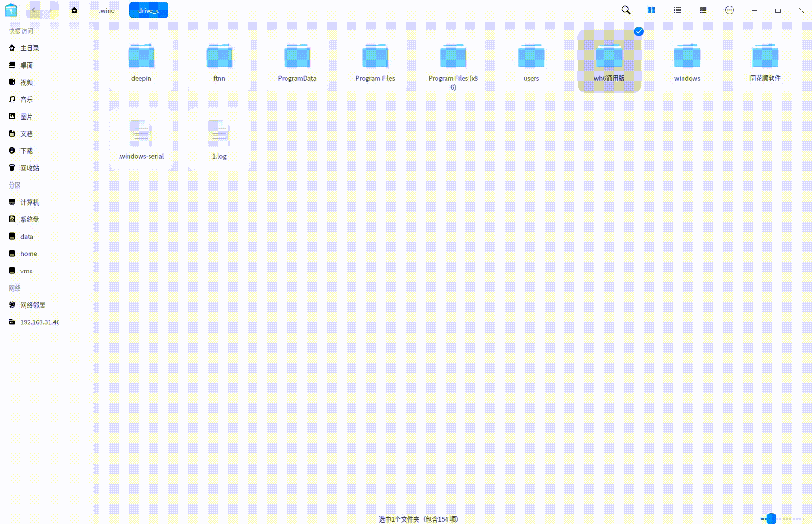Open the deepin folder
812x524 pixels.
pyautogui.click(x=141, y=61)
